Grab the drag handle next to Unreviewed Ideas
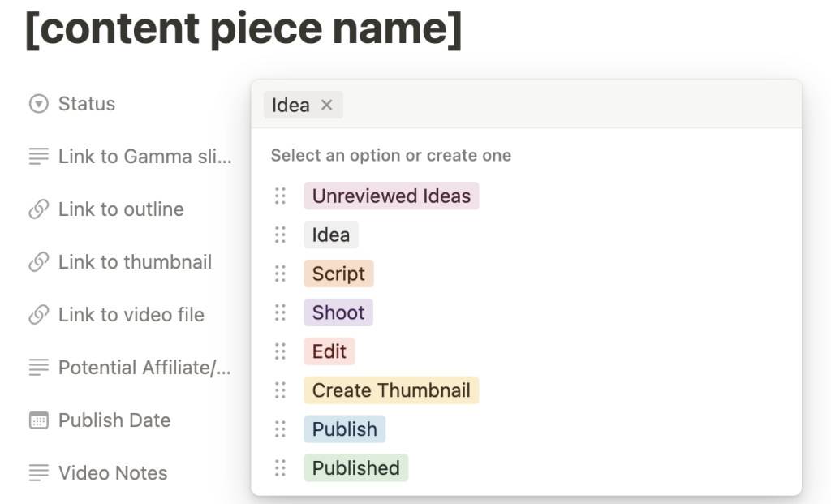Image resolution: width=831 pixels, height=504 pixels. [280, 196]
